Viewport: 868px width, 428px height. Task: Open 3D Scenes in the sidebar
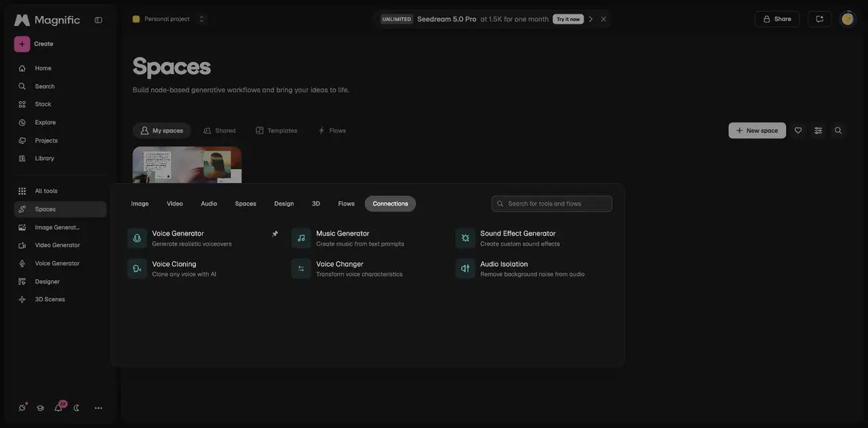point(60,299)
